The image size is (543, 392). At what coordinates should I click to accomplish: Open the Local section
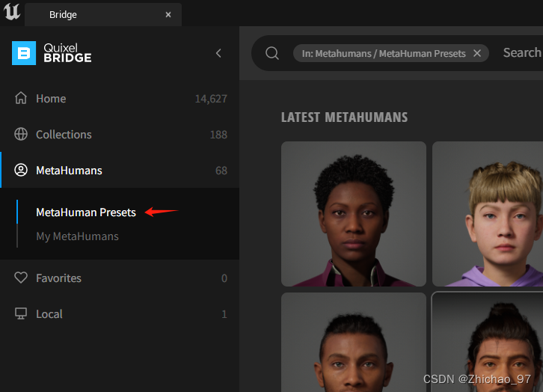pyautogui.click(x=120, y=313)
